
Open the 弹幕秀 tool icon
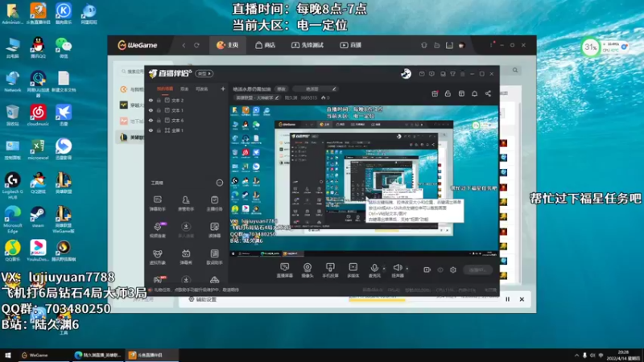186,257
